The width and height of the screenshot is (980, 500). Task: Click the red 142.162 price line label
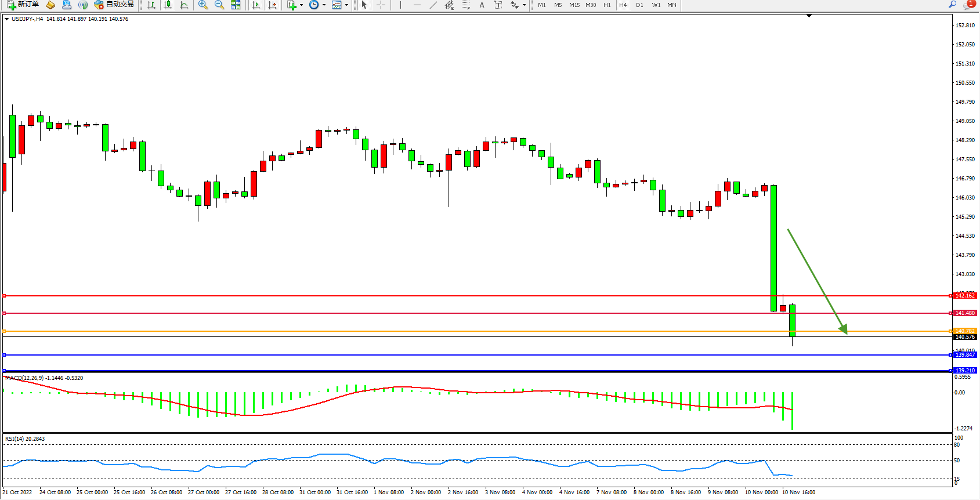965,296
